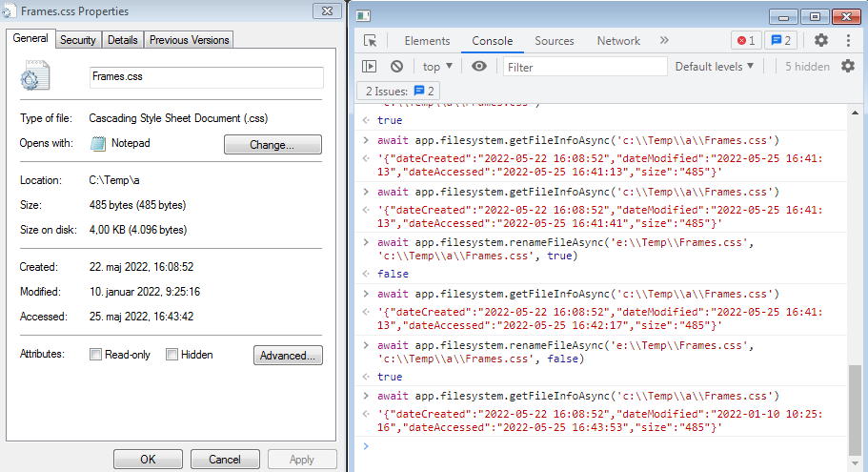
Task: Open the Advanced... attributes dialog
Action: [x=288, y=356]
